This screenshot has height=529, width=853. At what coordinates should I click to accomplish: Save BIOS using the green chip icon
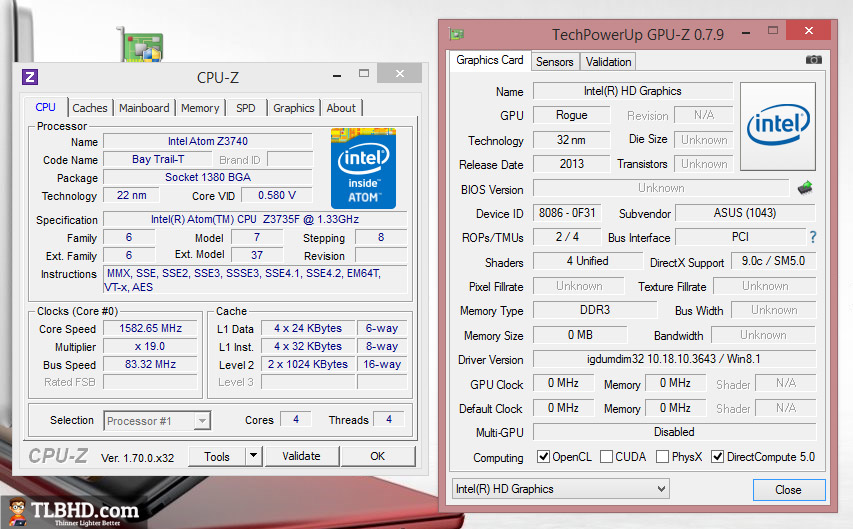coord(805,188)
